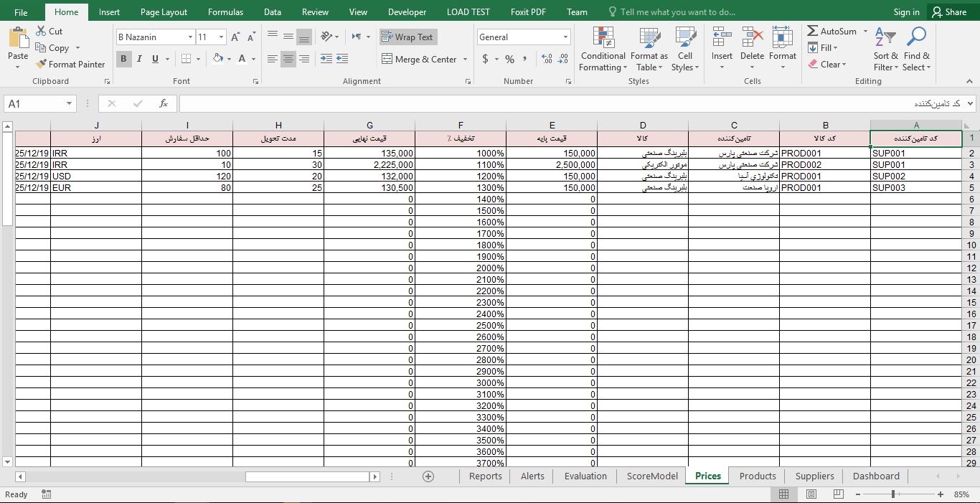The height and width of the screenshot is (503, 980).
Task: Toggle Italic formatting
Action: [139, 59]
